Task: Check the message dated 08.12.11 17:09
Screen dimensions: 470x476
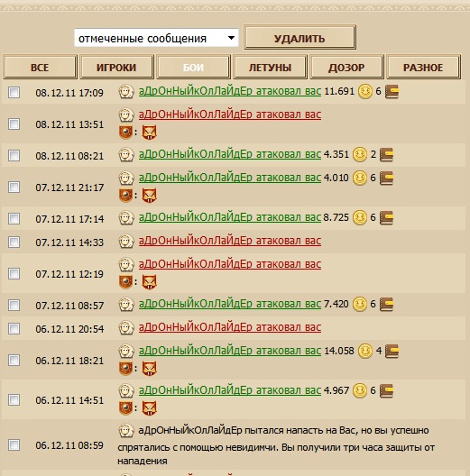Action: pos(14,92)
